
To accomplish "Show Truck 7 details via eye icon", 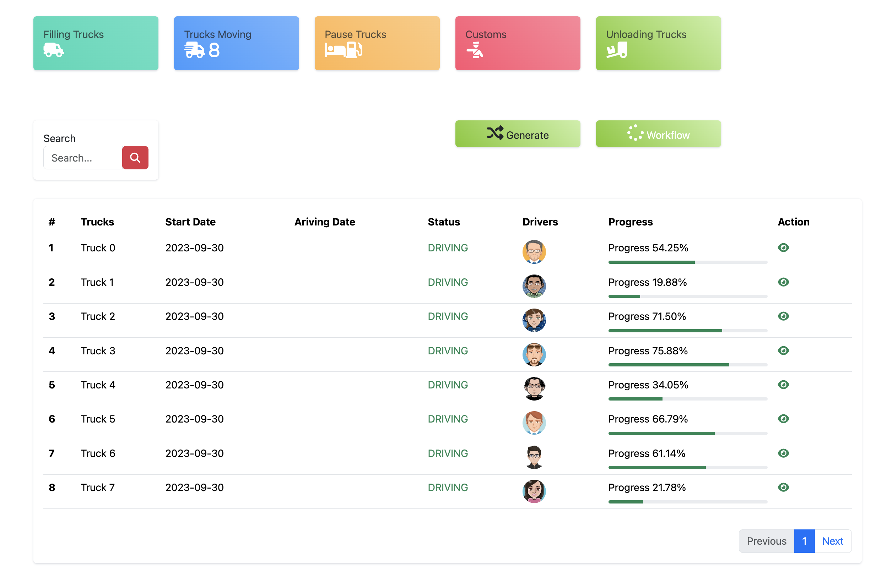I will [x=783, y=487].
